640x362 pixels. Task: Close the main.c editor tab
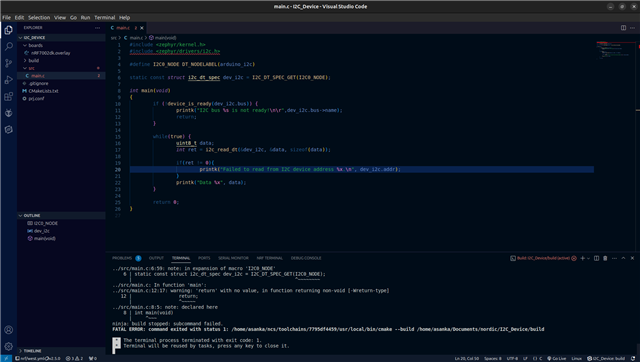(142, 28)
